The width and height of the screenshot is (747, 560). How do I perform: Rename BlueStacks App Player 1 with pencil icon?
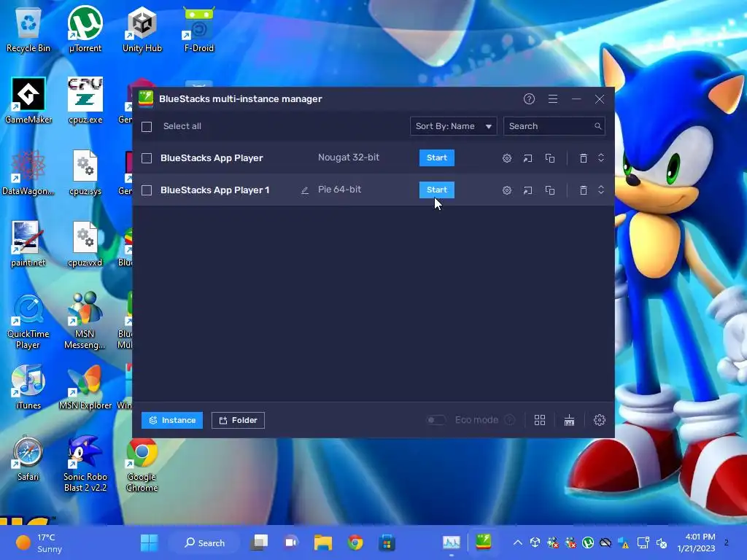pos(305,190)
